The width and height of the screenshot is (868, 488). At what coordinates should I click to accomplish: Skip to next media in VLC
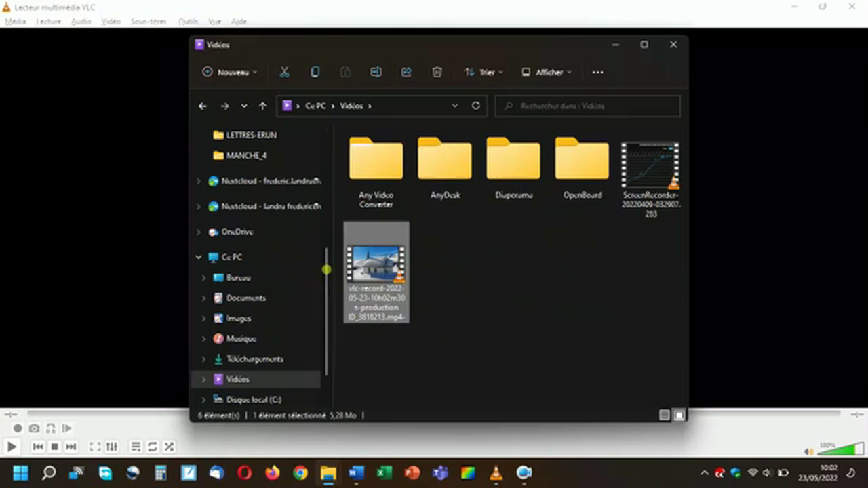point(71,447)
